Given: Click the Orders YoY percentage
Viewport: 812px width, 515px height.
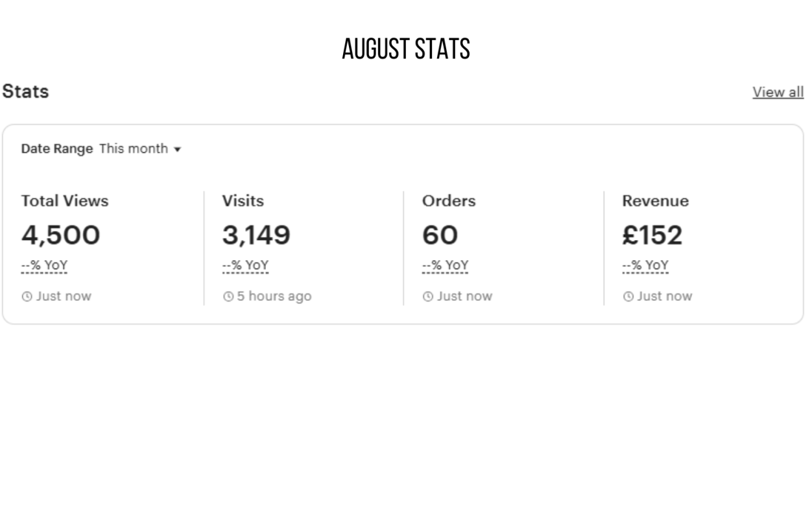Looking at the screenshot, I should [x=445, y=265].
